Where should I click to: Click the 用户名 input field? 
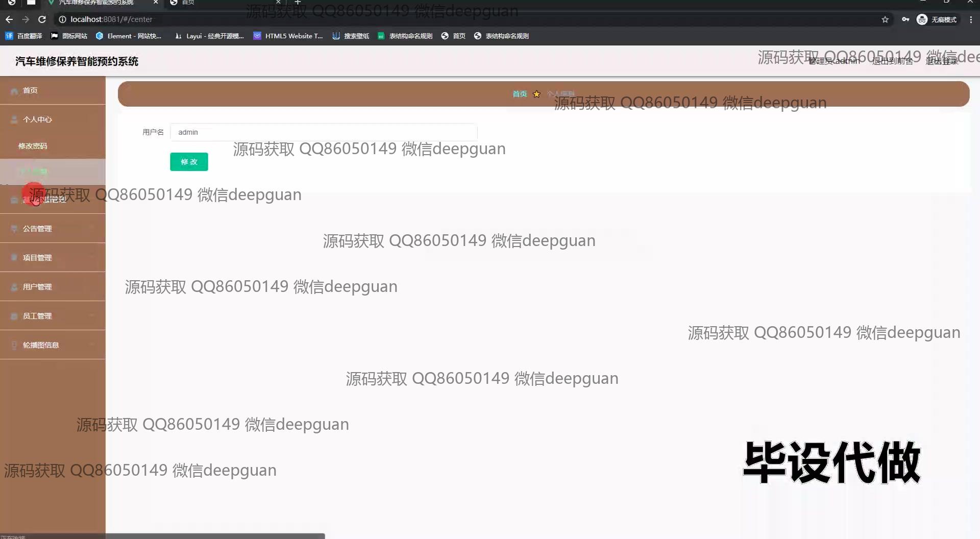click(x=324, y=132)
